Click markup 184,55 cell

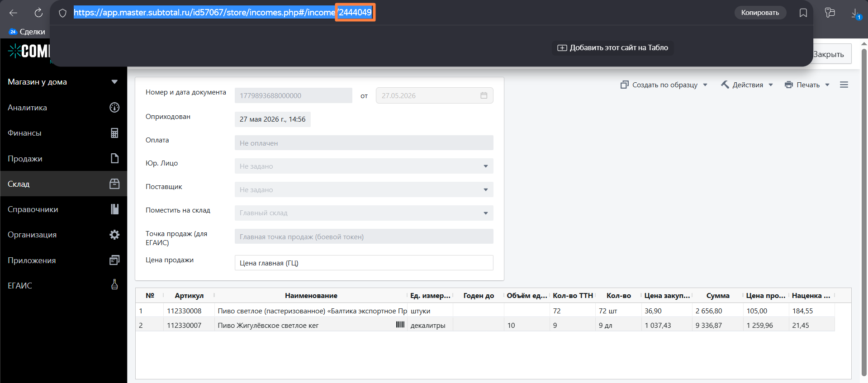click(x=812, y=311)
